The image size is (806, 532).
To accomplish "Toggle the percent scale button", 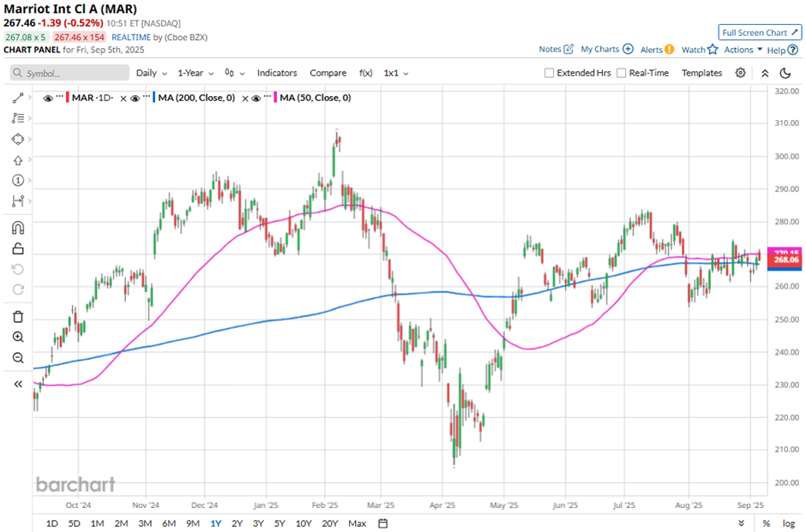I will pyautogui.click(x=767, y=523).
